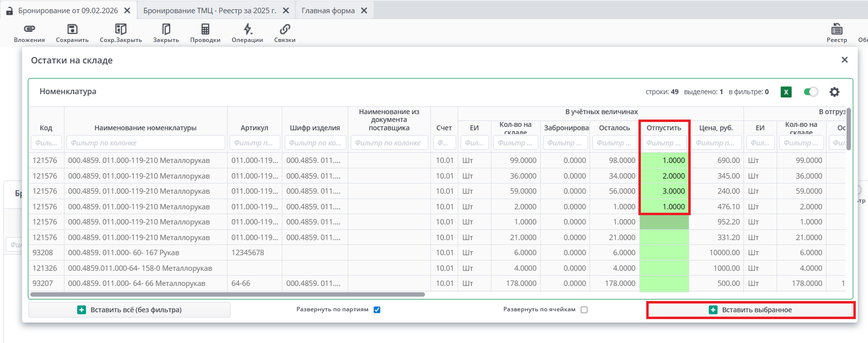Click empty Отпустить cell for price 952.20
Image resolution: width=868 pixels, height=343 pixels.
tap(664, 222)
